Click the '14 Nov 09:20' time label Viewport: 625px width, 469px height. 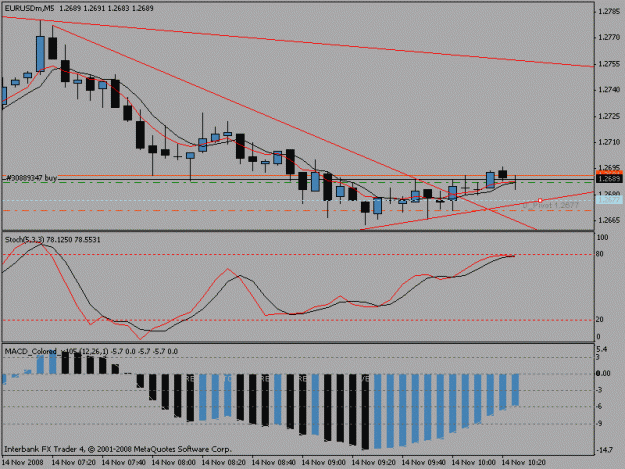pyautogui.click(x=374, y=463)
